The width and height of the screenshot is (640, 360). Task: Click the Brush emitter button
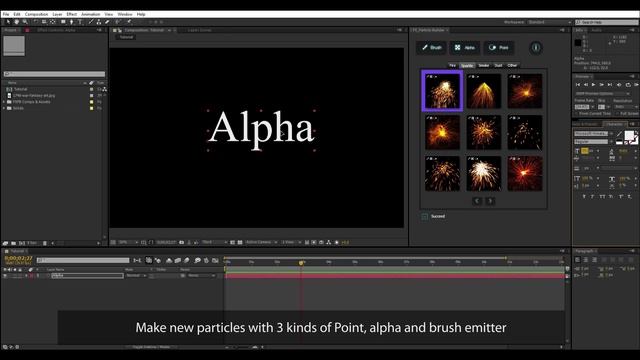pyautogui.click(x=431, y=48)
